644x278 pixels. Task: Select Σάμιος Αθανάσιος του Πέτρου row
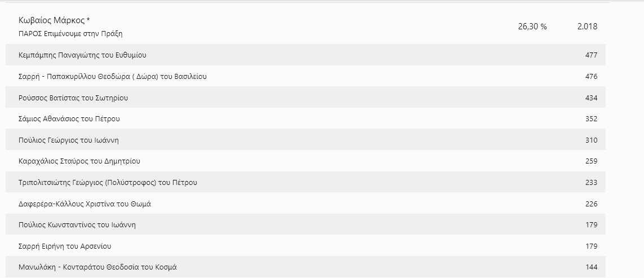69,119
